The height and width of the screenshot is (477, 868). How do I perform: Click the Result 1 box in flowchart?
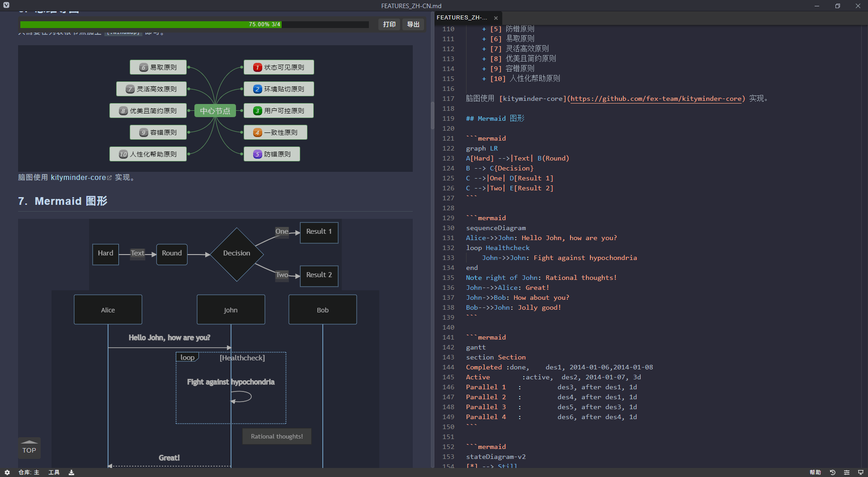click(x=319, y=232)
